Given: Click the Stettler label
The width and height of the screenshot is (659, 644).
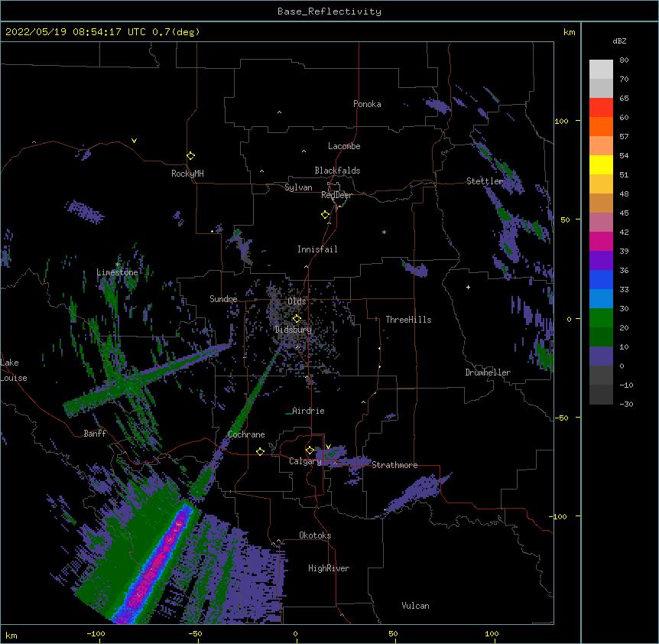Looking at the screenshot, I should click(x=485, y=181).
